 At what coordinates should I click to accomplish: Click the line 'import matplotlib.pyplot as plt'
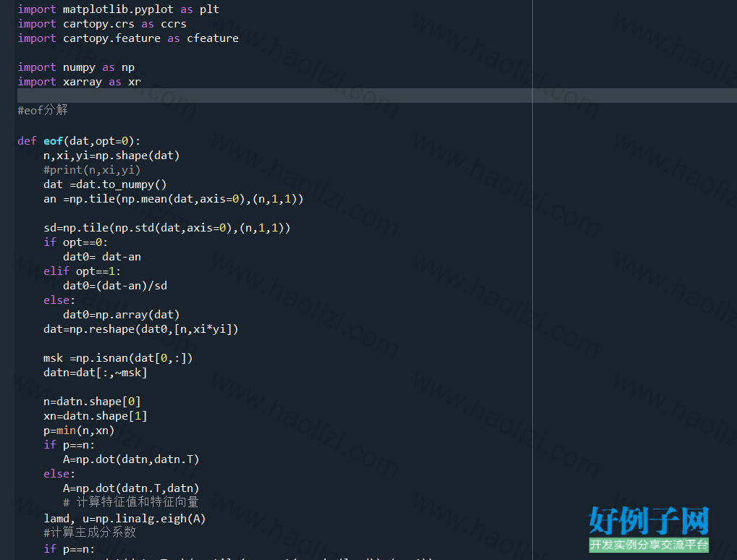pyautogui.click(x=119, y=9)
